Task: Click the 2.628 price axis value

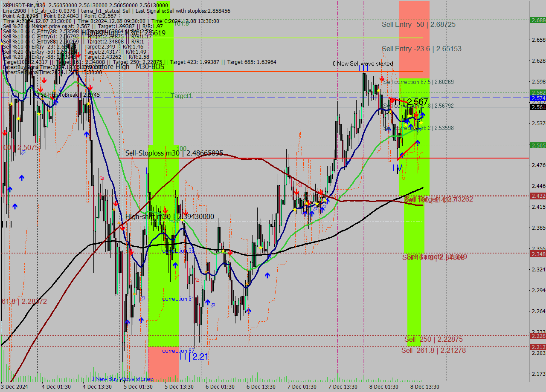Action: [x=539, y=61]
